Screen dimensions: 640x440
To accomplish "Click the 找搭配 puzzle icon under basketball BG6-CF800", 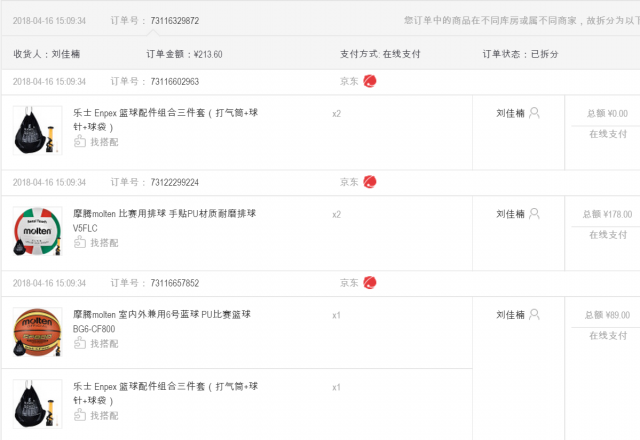I will (80, 343).
